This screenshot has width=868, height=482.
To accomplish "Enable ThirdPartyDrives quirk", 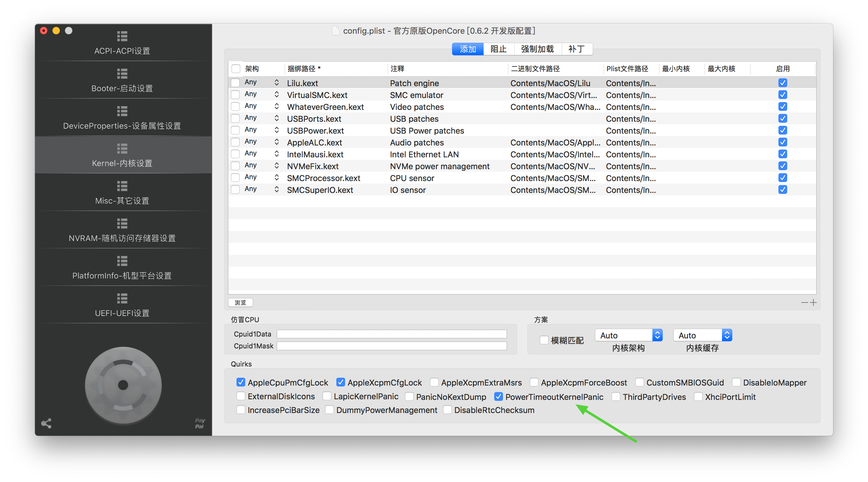I will (x=616, y=397).
